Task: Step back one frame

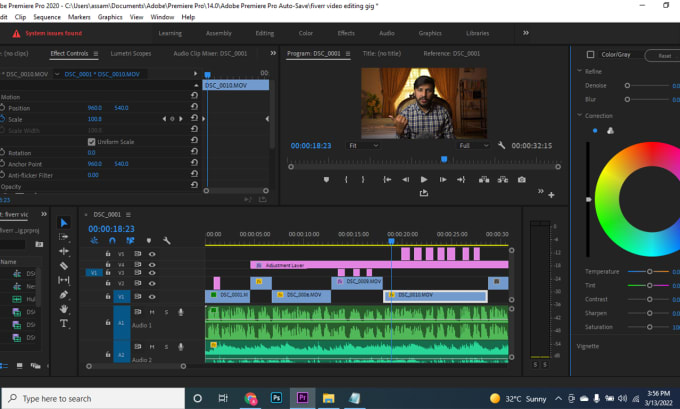Action: coord(405,180)
